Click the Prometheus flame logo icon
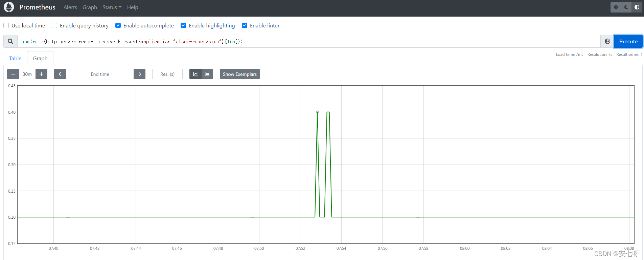The height and width of the screenshot is (260, 644). tap(9, 7)
